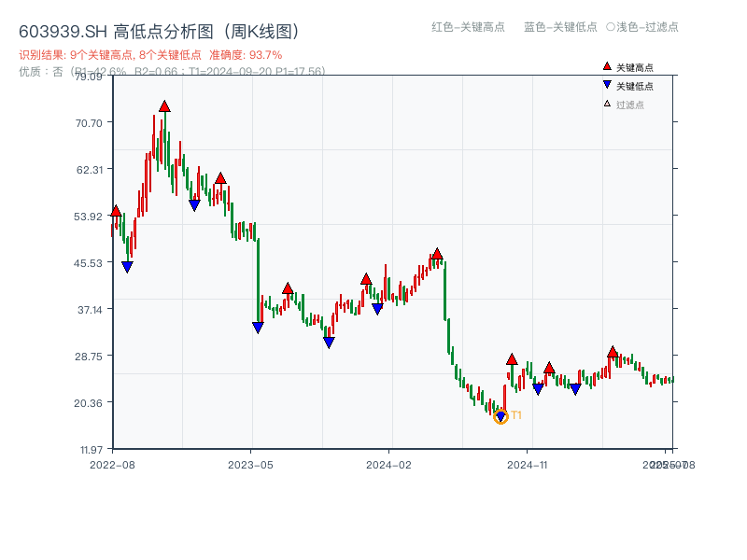Click the highest red peak marker near 79
Image resolution: width=747 pixels, height=560 pixels.
(x=164, y=106)
